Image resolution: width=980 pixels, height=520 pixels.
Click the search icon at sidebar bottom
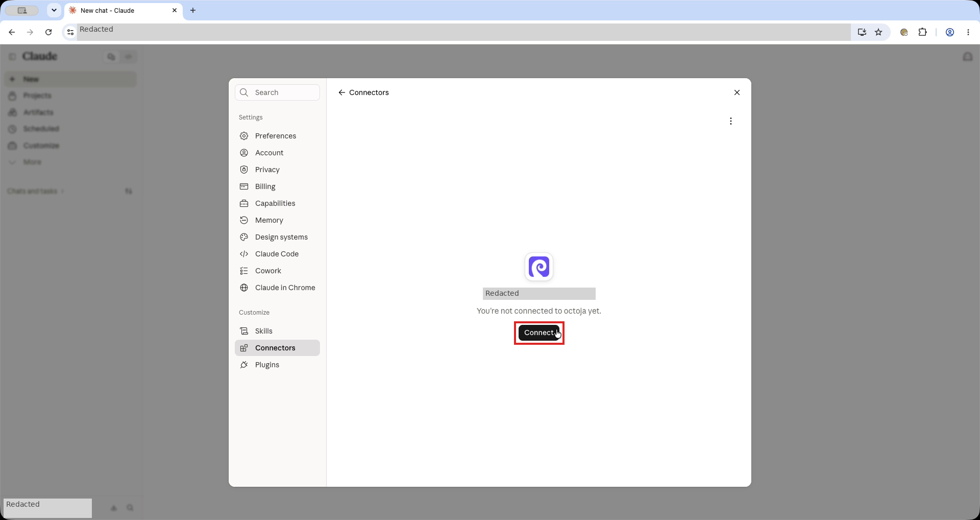click(x=130, y=508)
